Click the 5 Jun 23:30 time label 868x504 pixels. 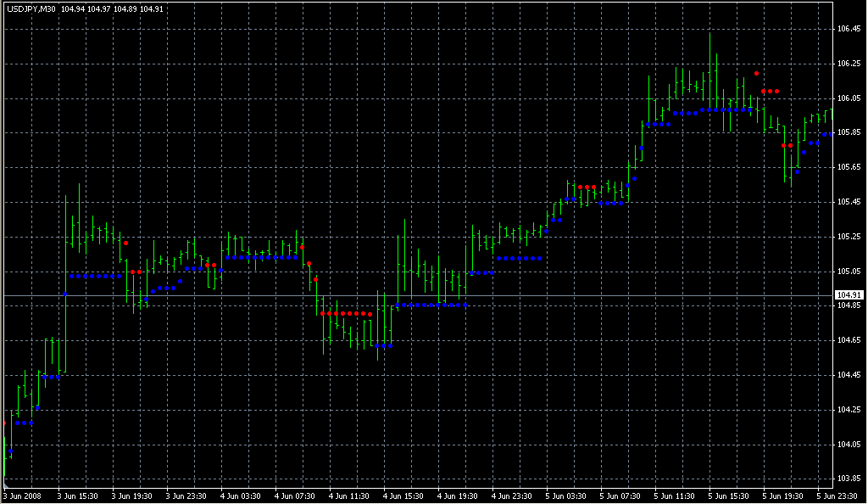pyautogui.click(x=837, y=496)
